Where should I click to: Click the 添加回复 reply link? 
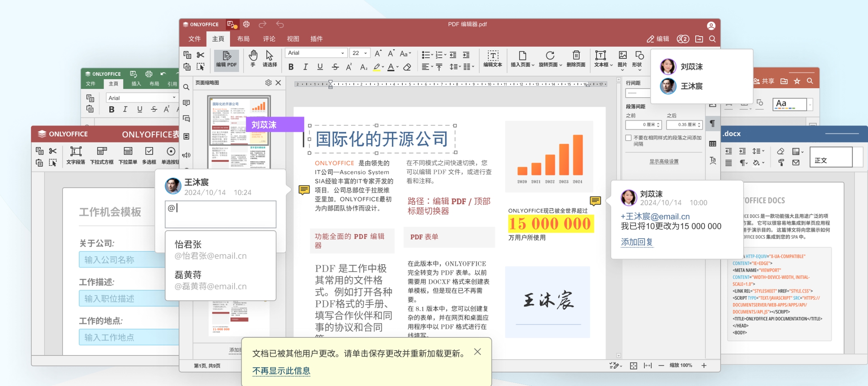636,242
